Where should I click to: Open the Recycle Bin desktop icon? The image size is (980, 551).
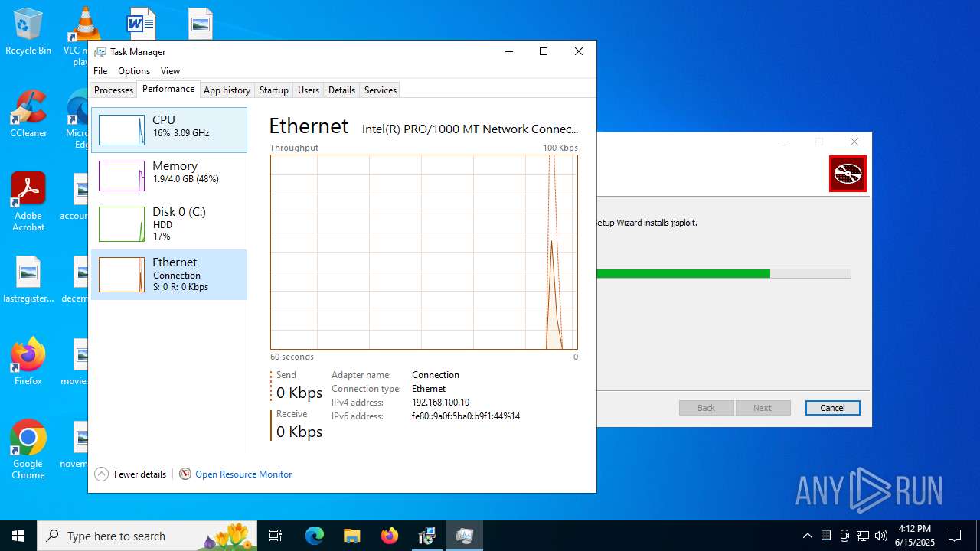[28, 31]
